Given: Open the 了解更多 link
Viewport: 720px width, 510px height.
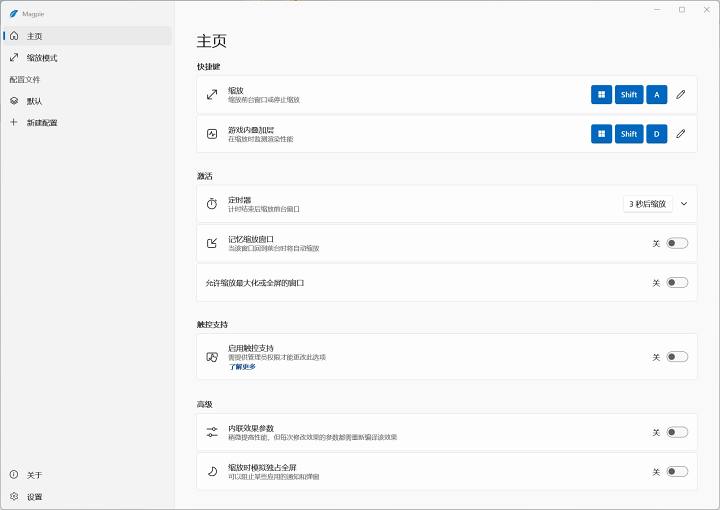Looking at the screenshot, I should [242, 367].
